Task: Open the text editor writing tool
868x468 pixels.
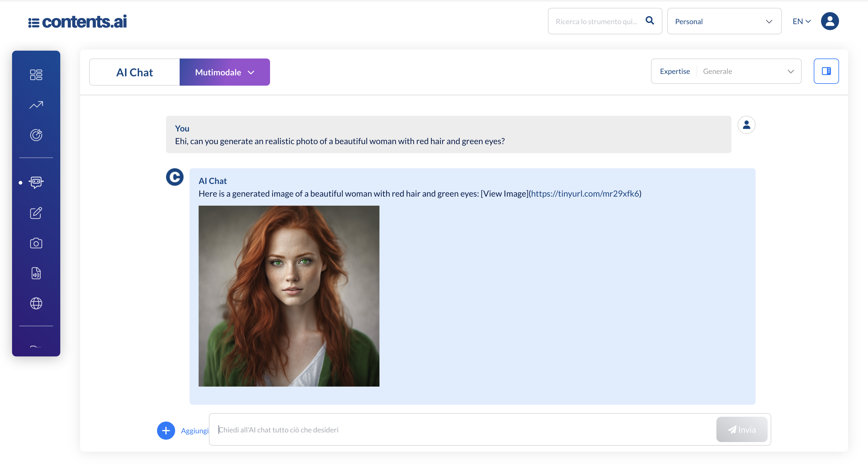Action: (36, 213)
